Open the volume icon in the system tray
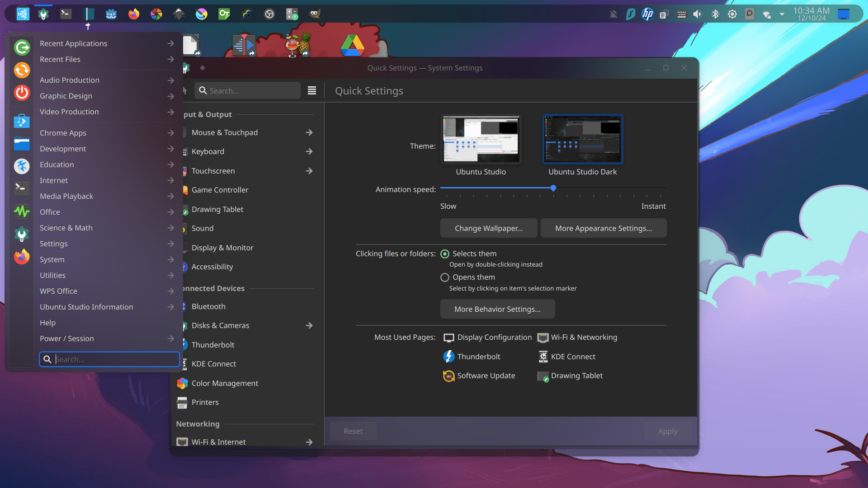 (698, 14)
